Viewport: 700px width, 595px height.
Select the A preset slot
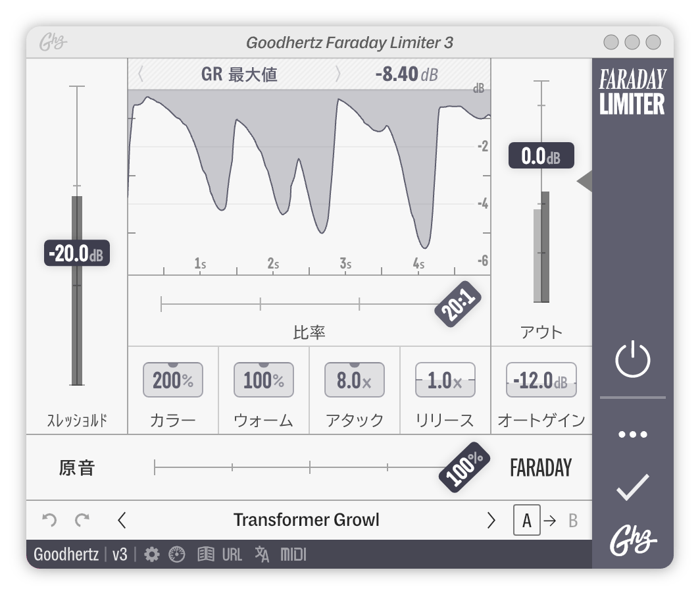point(527,520)
